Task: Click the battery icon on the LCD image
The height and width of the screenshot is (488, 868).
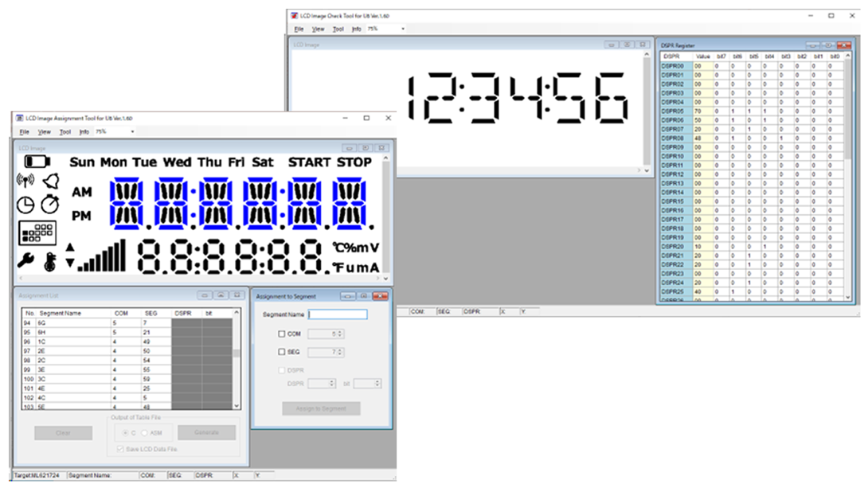Action: [37, 162]
